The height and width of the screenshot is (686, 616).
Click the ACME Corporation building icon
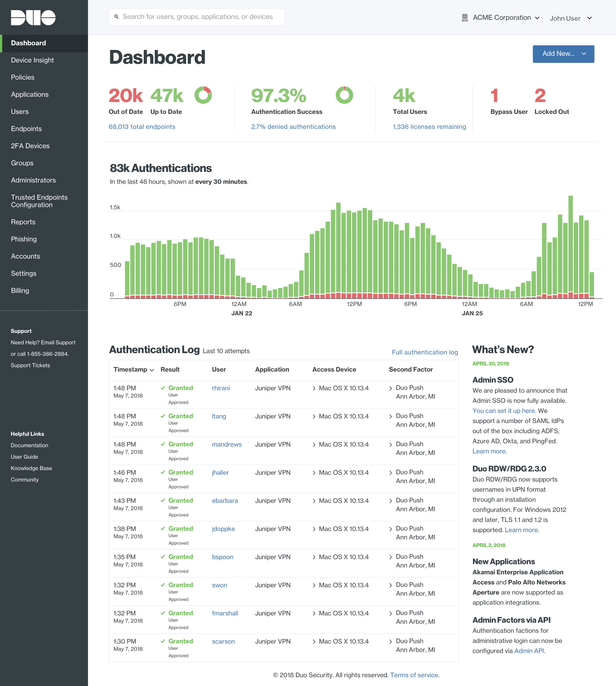click(465, 18)
